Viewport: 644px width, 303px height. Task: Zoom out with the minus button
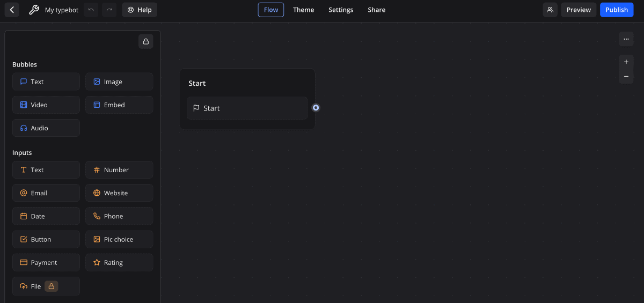tap(626, 77)
